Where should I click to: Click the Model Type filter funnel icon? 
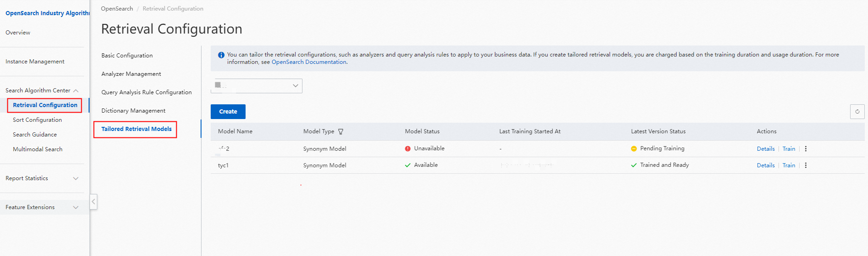pyautogui.click(x=341, y=131)
